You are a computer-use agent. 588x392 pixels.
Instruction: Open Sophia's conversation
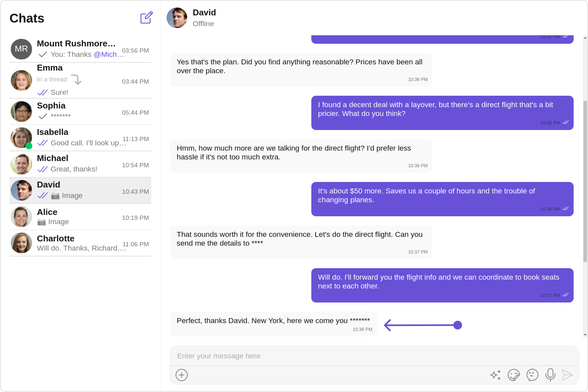pos(80,112)
